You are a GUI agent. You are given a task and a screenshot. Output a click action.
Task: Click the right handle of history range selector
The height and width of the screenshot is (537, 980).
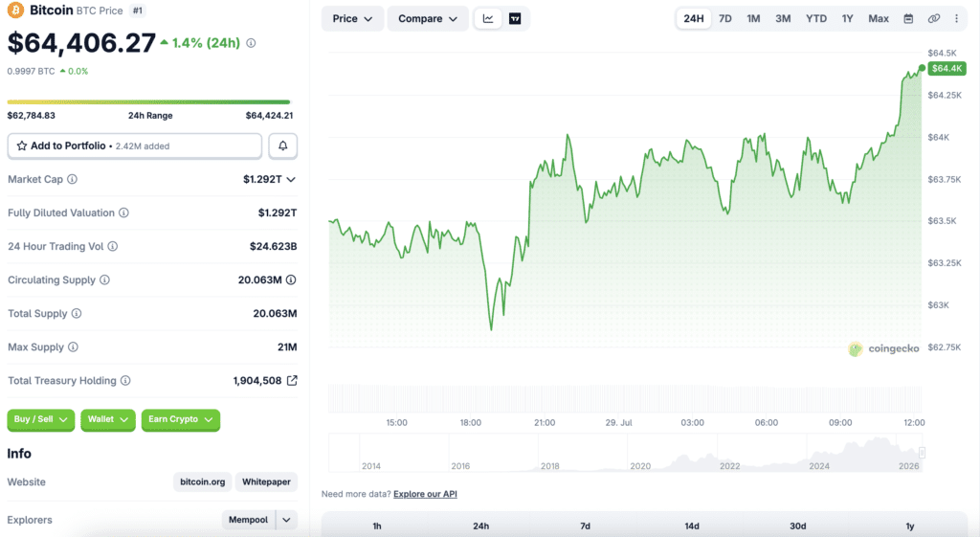922,453
